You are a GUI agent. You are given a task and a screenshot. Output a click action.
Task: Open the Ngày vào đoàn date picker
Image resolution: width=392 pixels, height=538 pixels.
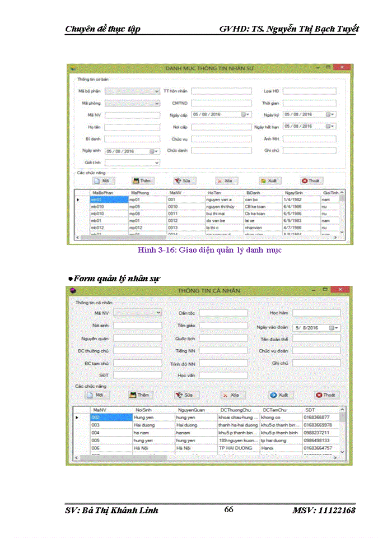click(333, 328)
